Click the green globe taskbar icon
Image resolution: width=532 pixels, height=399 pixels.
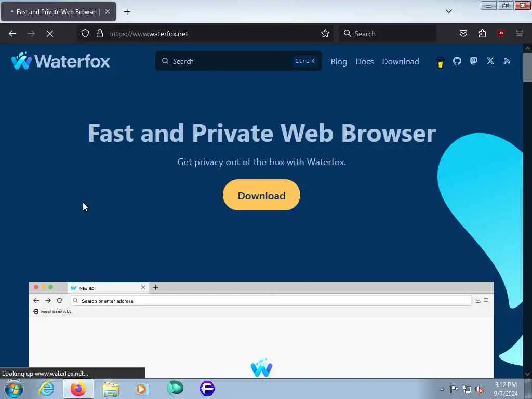pos(175,389)
